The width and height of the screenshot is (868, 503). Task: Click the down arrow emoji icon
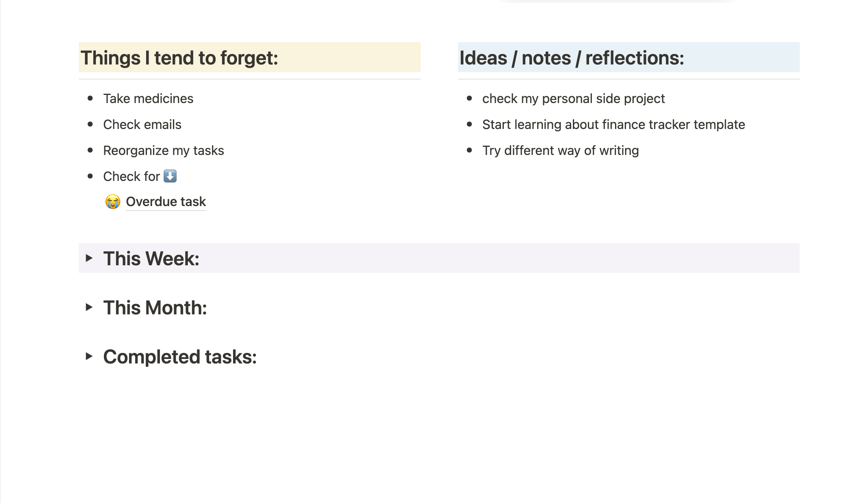click(x=170, y=176)
